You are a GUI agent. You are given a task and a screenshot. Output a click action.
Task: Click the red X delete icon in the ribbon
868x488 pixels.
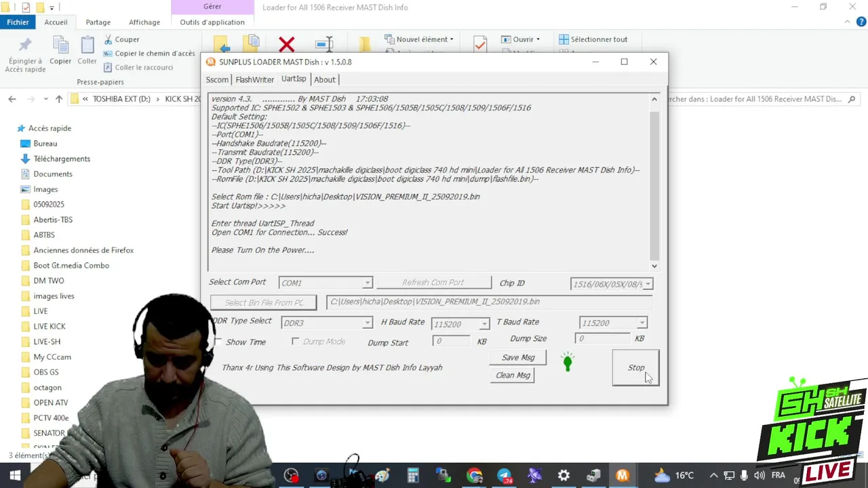[287, 45]
